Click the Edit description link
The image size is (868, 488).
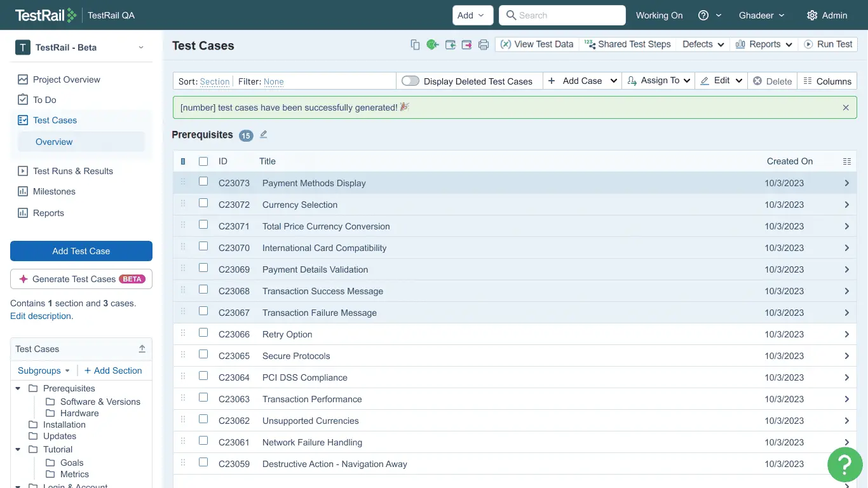point(41,316)
